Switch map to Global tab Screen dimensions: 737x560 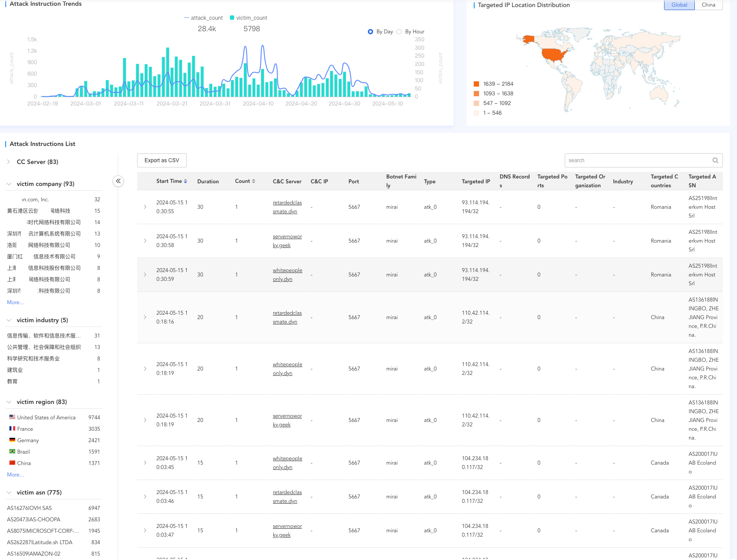pyautogui.click(x=679, y=5)
